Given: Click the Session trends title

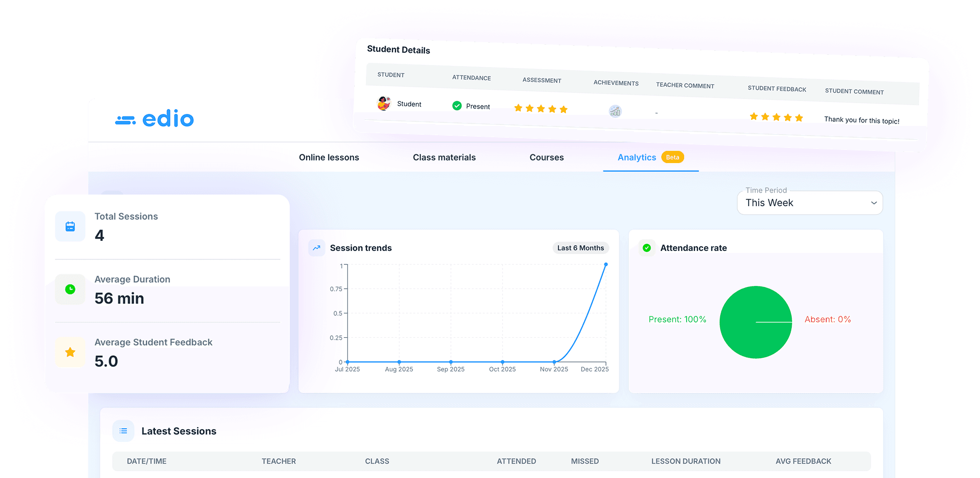Looking at the screenshot, I should (x=361, y=248).
